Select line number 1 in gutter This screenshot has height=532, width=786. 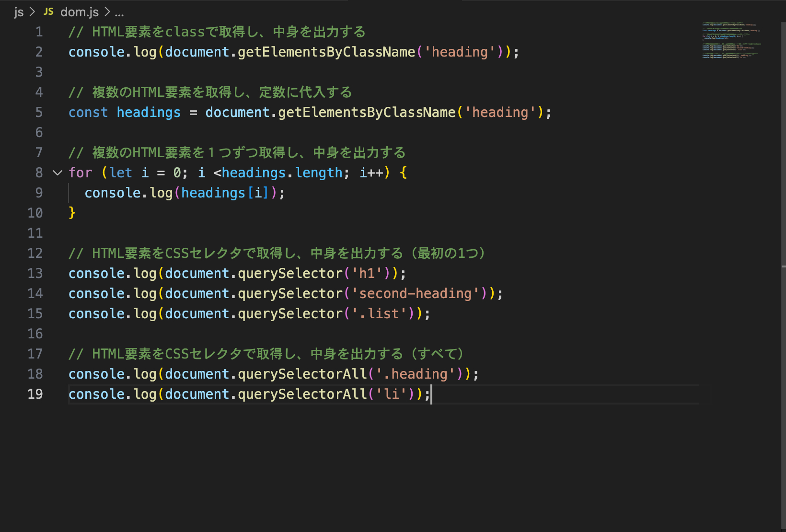pyautogui.click(x=39, y=32)
